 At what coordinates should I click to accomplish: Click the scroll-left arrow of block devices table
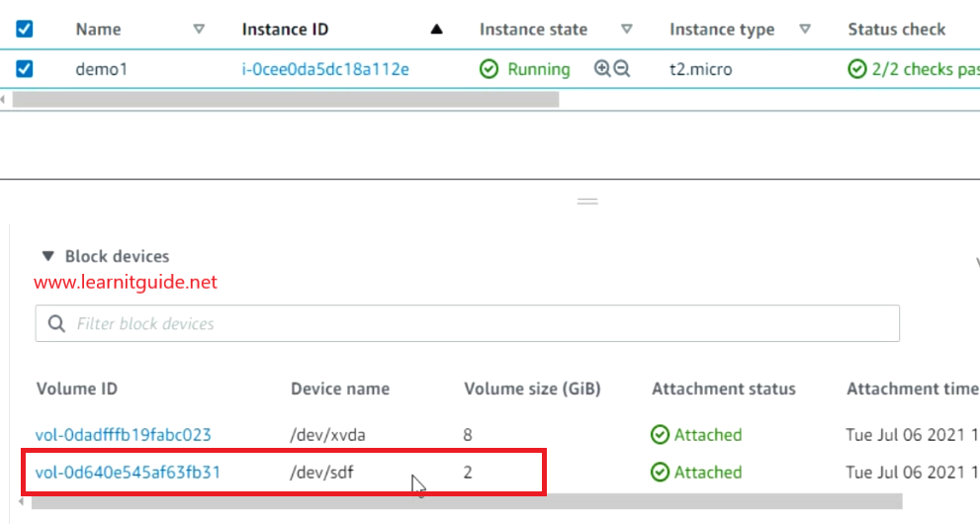(23, 501)
